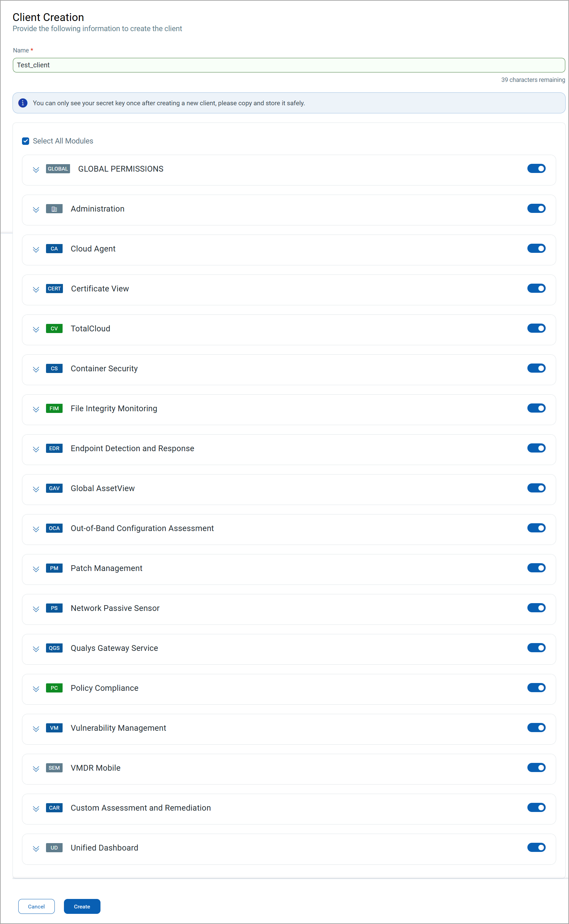
Task: Turn off Vulnerability Management toggle
Action: pyautogui.click(x=536, y=727)
